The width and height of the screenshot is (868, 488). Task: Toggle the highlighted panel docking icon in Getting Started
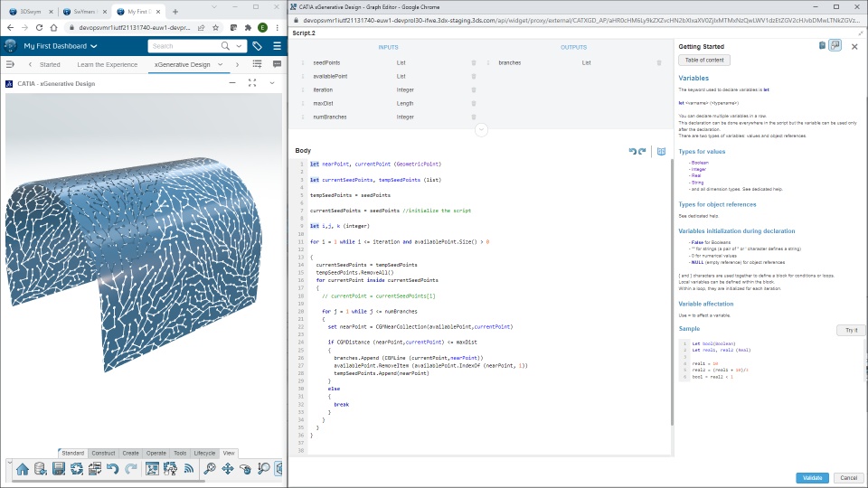click(835, 46)
